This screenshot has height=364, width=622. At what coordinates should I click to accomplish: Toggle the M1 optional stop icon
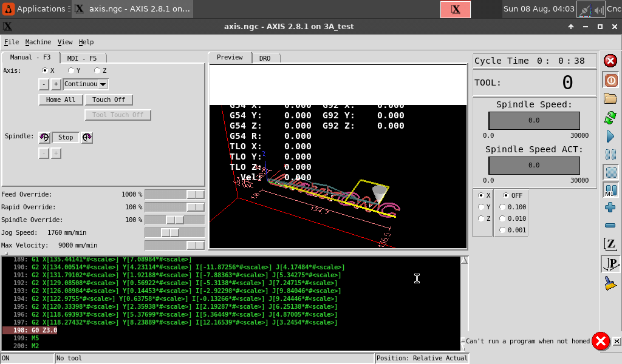point(611,190)
